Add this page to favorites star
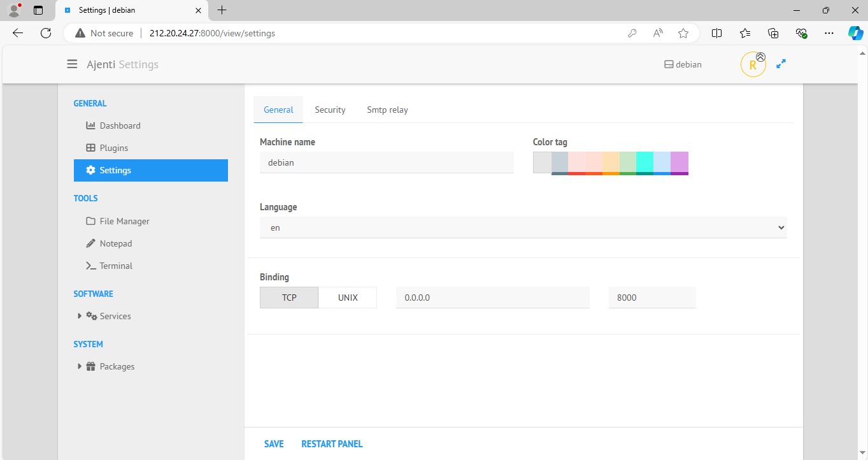 683,33
